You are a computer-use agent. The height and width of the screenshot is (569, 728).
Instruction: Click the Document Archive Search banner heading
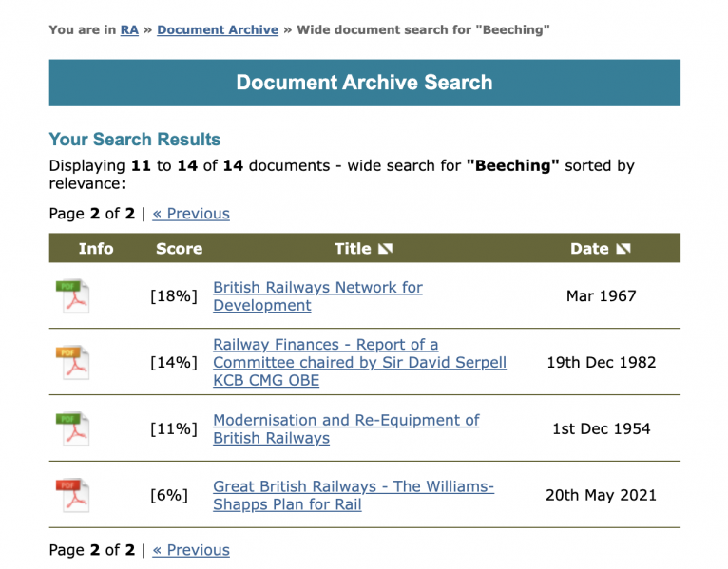point(364,83)
